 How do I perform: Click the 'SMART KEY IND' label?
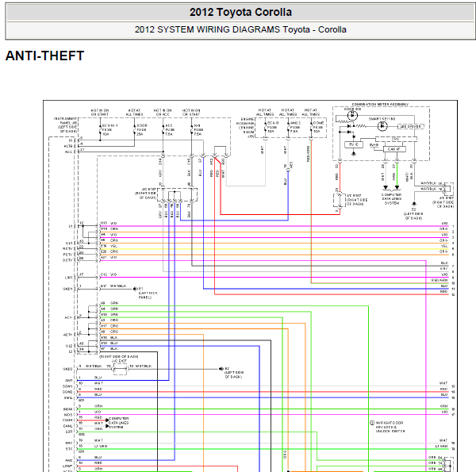pos(382,119)
